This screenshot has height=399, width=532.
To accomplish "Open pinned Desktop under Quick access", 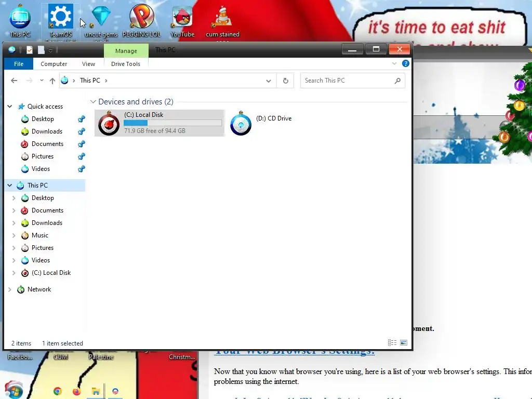I will click(x=43, y=119).
